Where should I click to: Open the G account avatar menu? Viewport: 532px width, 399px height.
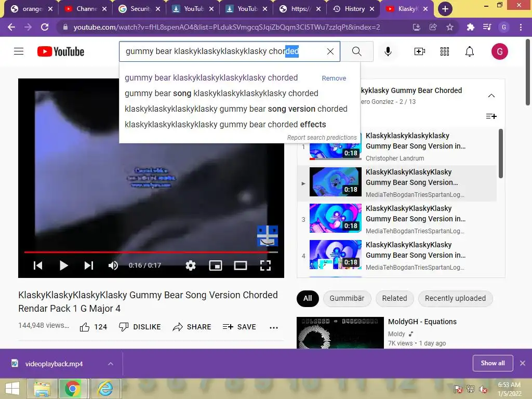pos(499,51)
